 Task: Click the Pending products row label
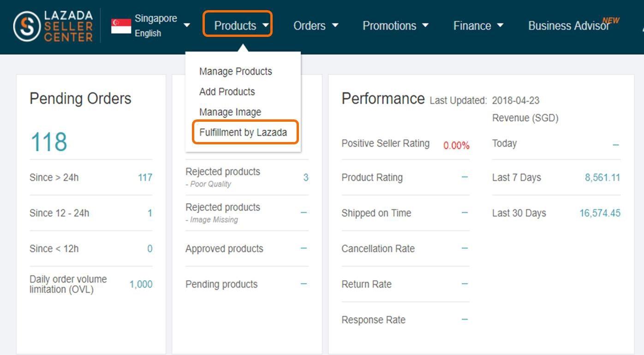click(x=221, y=284)
